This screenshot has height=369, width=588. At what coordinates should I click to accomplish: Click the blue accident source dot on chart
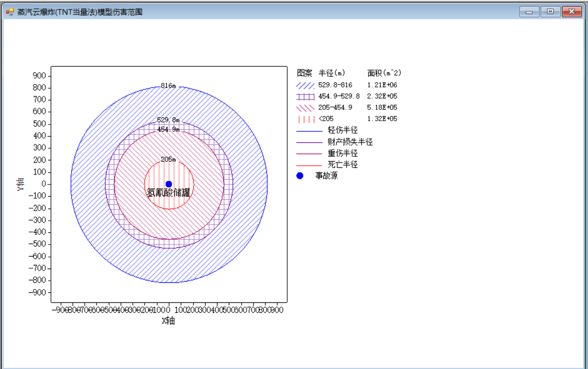pos(169,184)
